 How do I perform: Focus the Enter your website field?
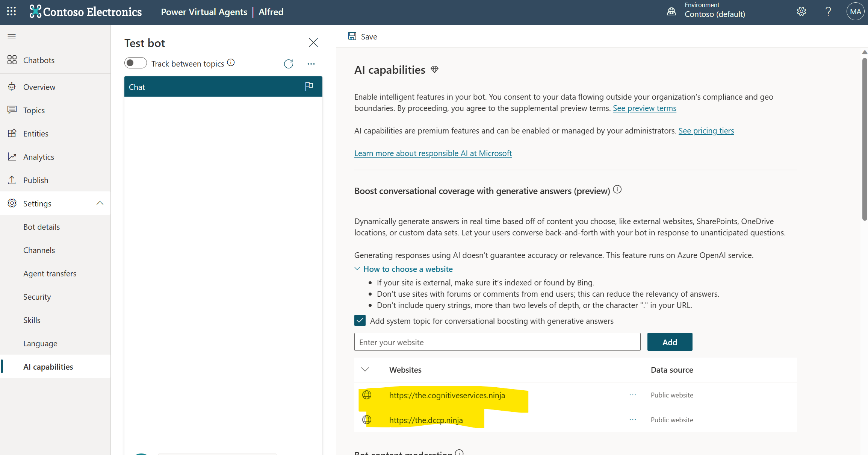pyautogui.click(x=497, y=342)
